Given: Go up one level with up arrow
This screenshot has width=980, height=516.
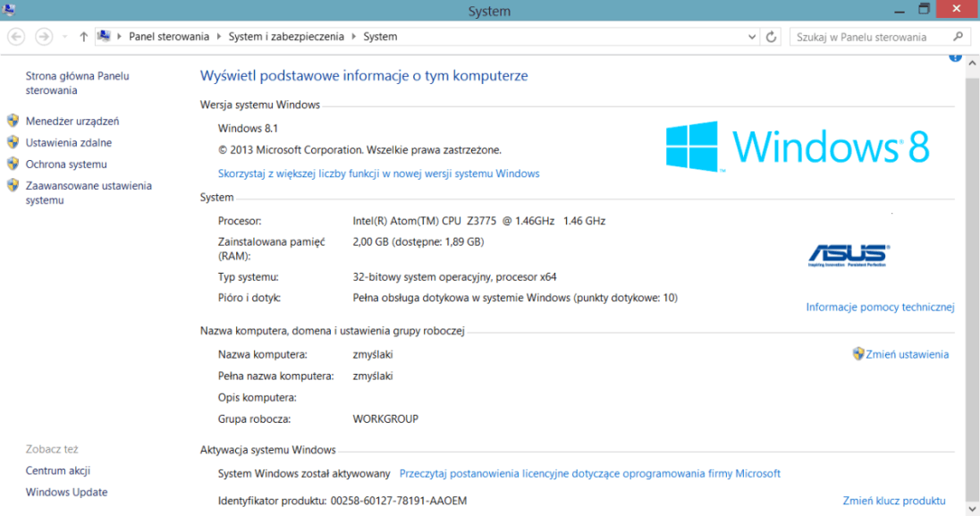Looking at the screenshot, I should click(x=83, y=37).
